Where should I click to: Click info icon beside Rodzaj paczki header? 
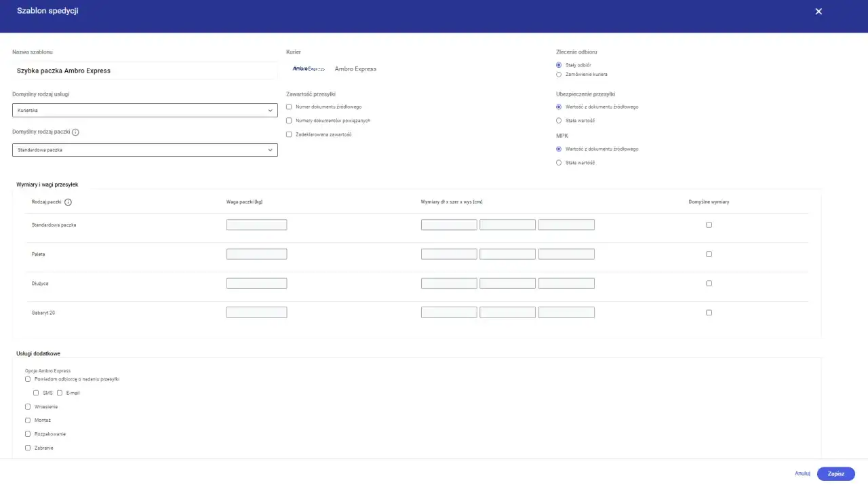click(x=68, y=202)
